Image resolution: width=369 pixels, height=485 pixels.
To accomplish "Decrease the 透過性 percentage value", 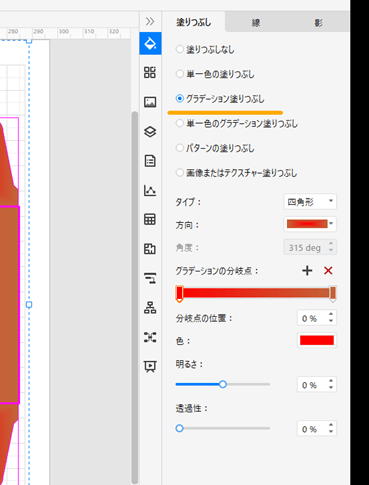I will 331,432.
